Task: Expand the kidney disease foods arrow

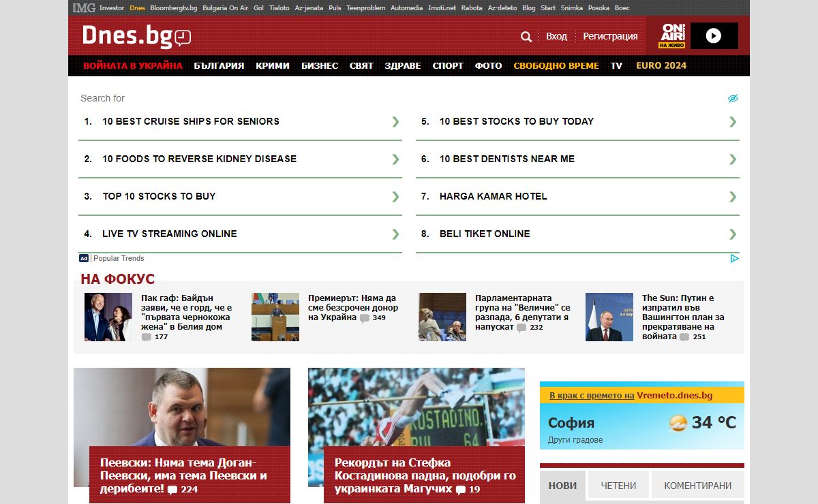Action: pyautogui.click(x=395, y=159)
